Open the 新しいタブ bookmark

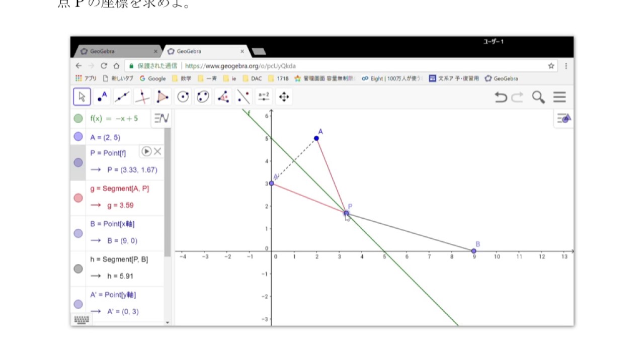(x=118, y=78)
